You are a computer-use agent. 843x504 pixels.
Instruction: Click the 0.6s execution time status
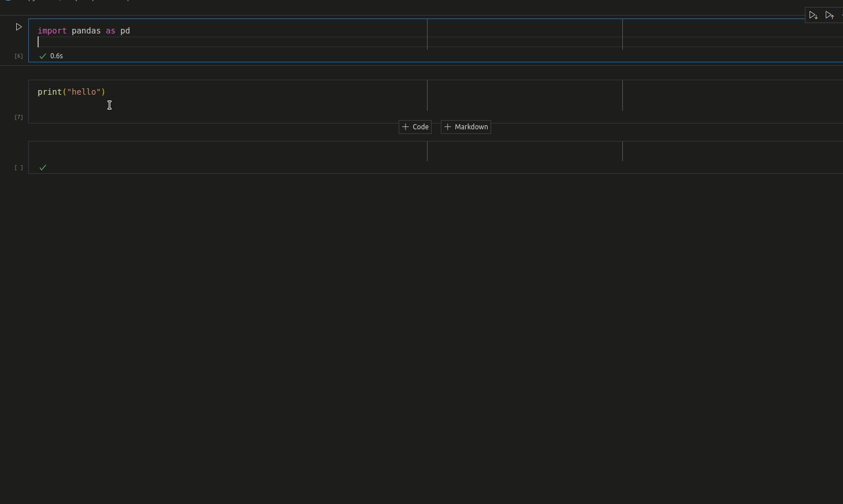click(57, 56)
